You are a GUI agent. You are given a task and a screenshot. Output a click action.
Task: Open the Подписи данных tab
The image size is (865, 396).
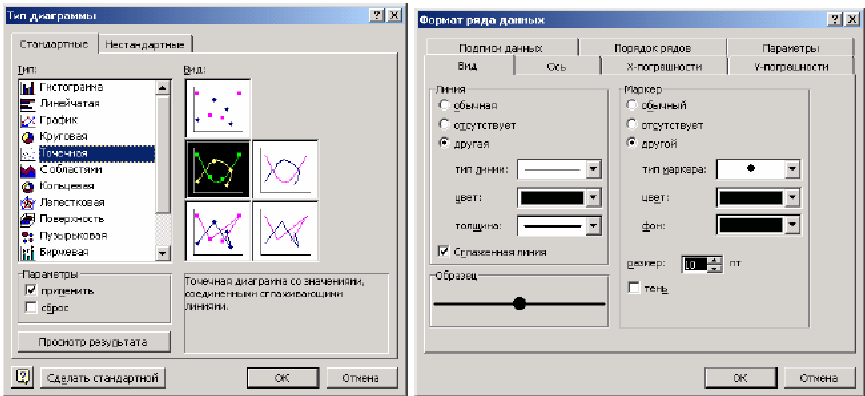(501, 48)
